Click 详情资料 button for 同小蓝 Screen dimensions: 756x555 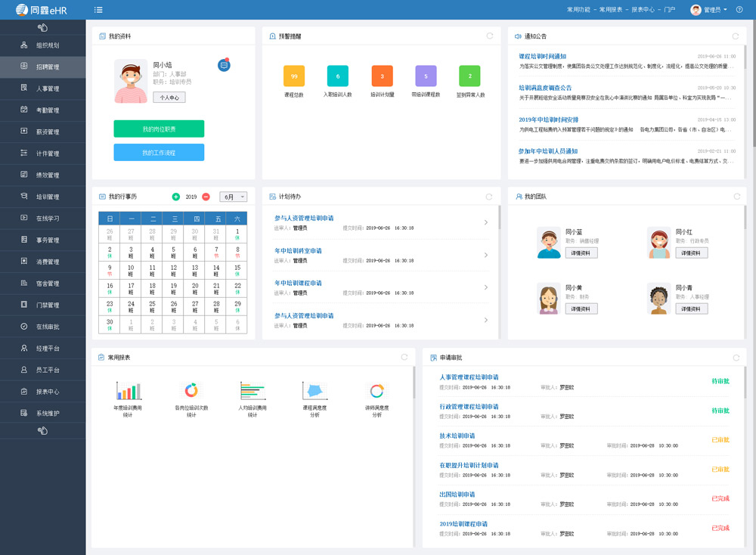[581, 253]
